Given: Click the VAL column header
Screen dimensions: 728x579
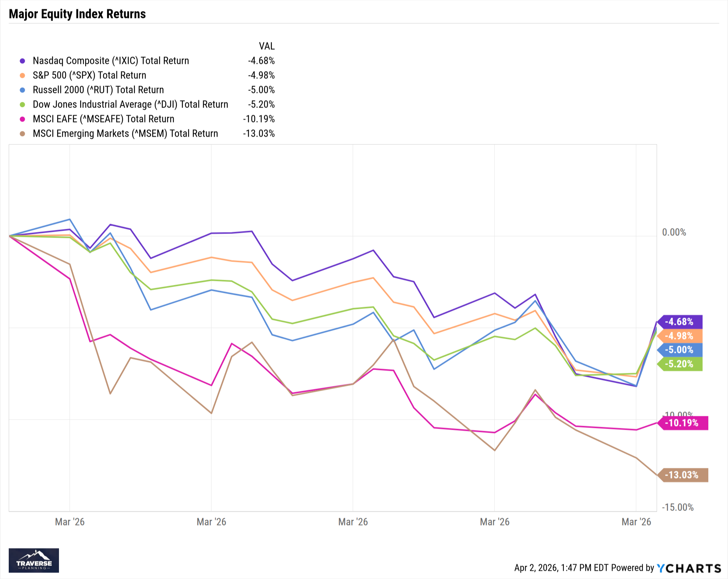Looking at the screenshot, I should [x=267, y=46].
